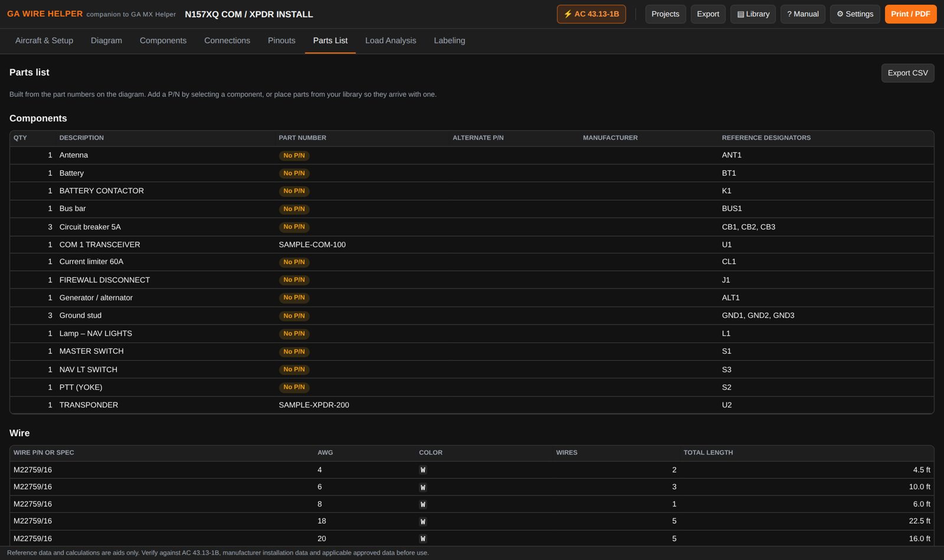Viewport: 944px width, 560px height.
Task: Click the Export CSV button
Action: [907, 73]
